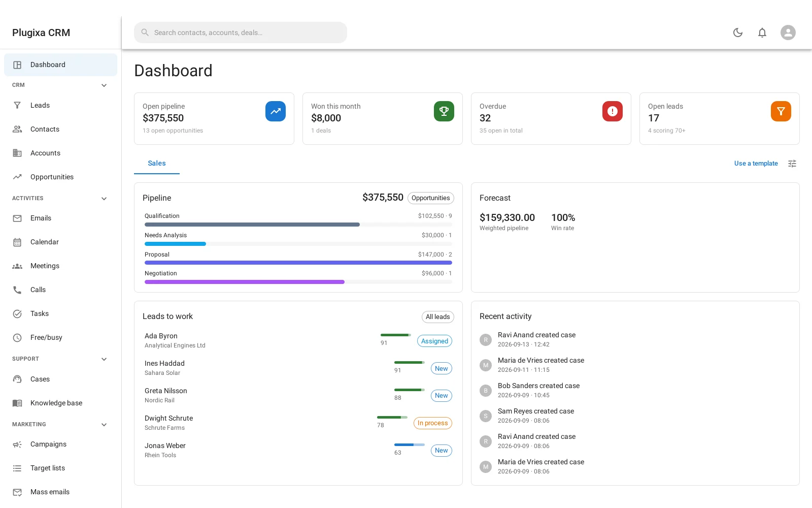The height and width of the screenshot is (508, 812).
Task: Open Dashboard in the sidebar
Action: pos(61,65)
